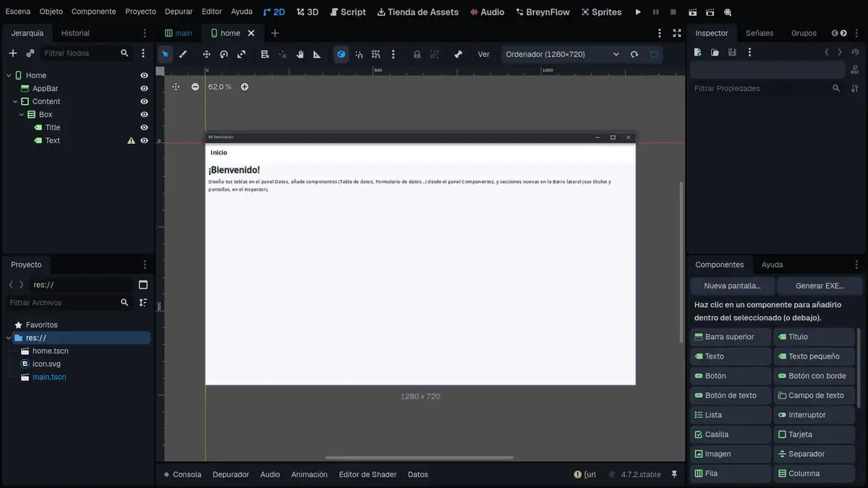Hide the Box node
Image resolution: width=868 pixels, height=488 pixels.
click(x=144, y=114)
